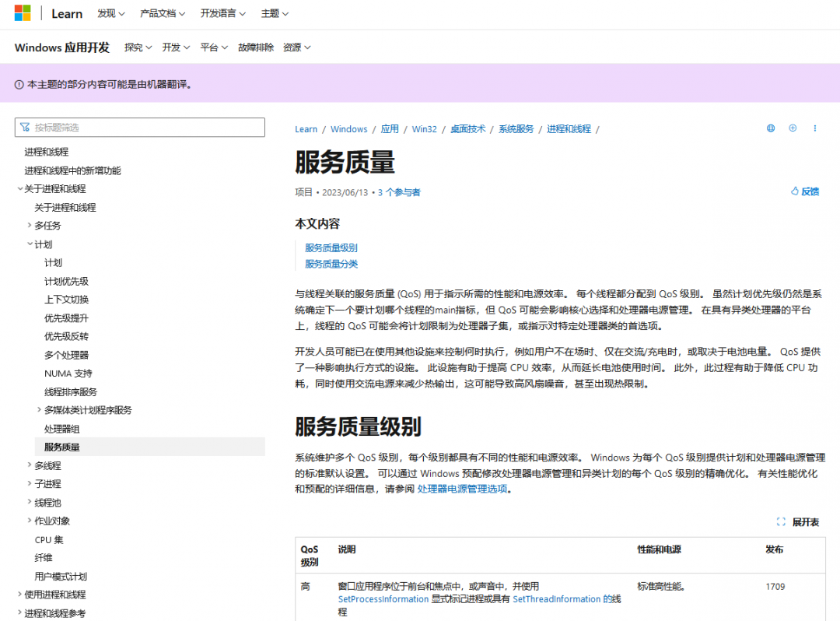The image size is (840, 621).
Task: Click the filter icon in the title search box
Action: [26, 128]
